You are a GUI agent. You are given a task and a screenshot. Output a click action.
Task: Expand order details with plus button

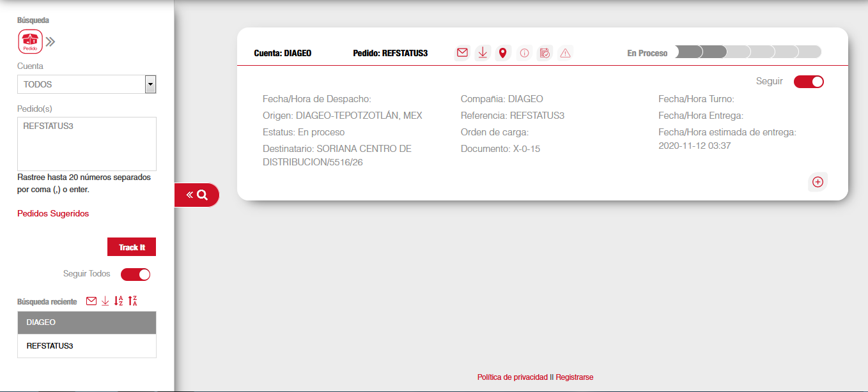pos(818,182)
